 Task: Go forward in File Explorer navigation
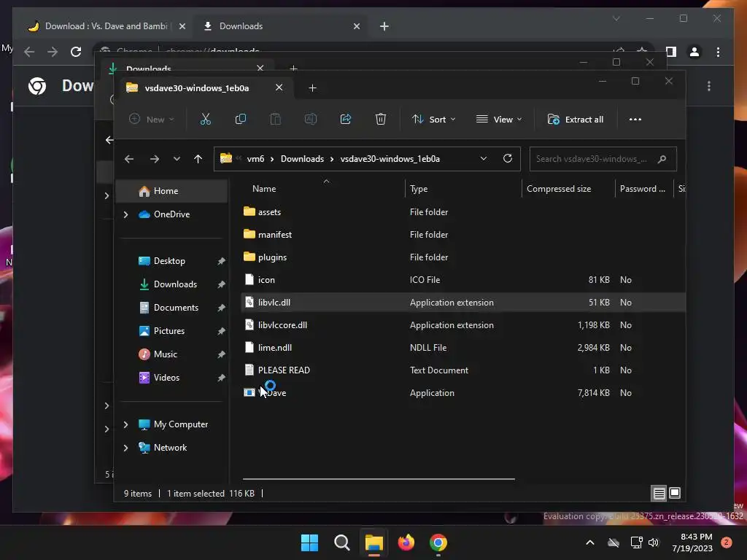[155, 159]
